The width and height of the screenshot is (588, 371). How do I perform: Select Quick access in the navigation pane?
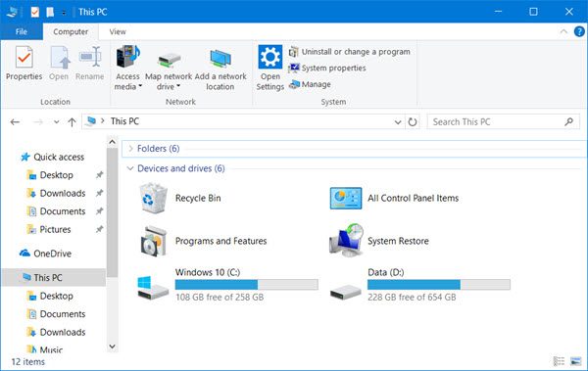pos(53,157)
